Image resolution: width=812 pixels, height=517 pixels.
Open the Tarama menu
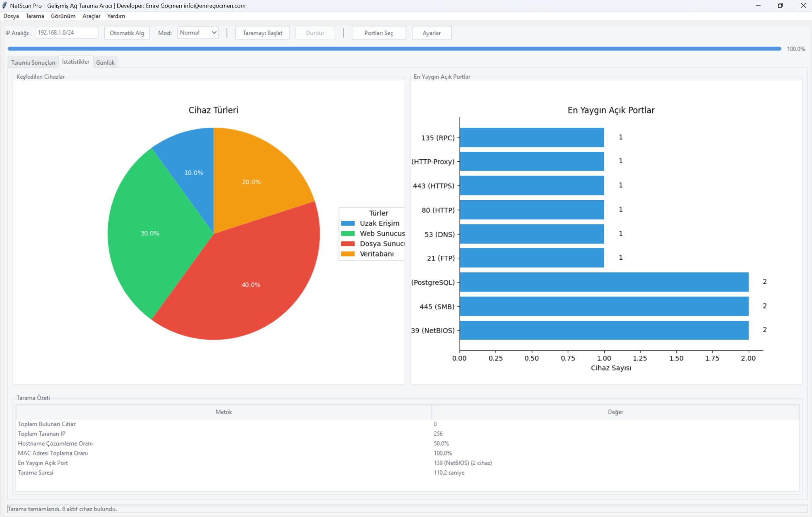(x=35, y=16)
